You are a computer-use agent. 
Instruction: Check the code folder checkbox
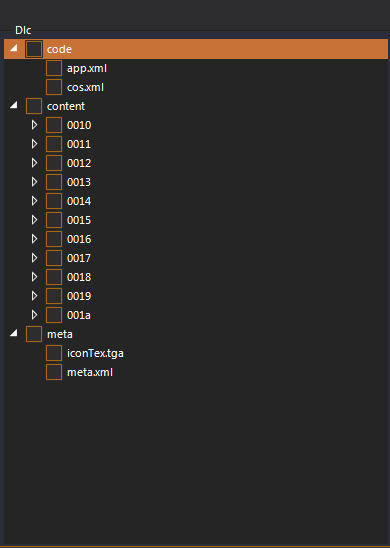[x=34, y=49]
